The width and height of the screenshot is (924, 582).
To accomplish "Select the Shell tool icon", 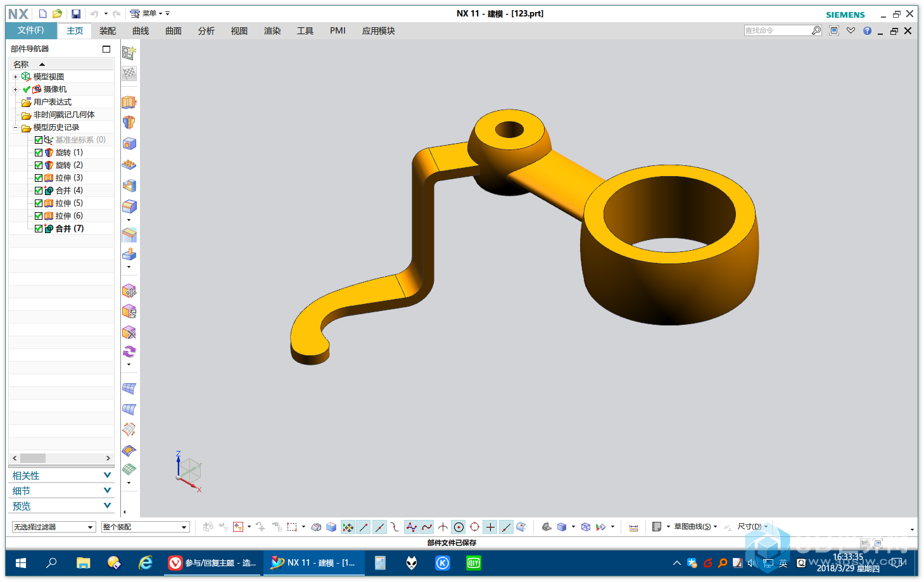I will (x=129, y=186).
